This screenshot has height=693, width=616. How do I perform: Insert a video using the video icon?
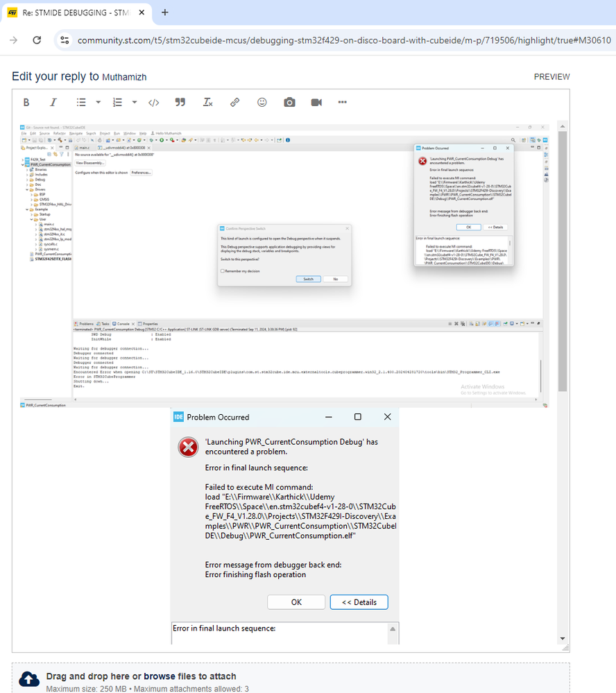pyautogui.click(x=316, y=103)
